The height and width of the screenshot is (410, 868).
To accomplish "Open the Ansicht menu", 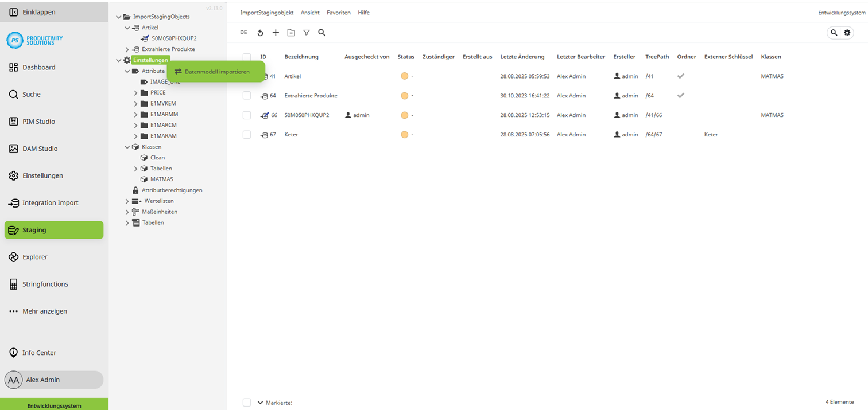I will pyautogui.click(x=310, y=12).
